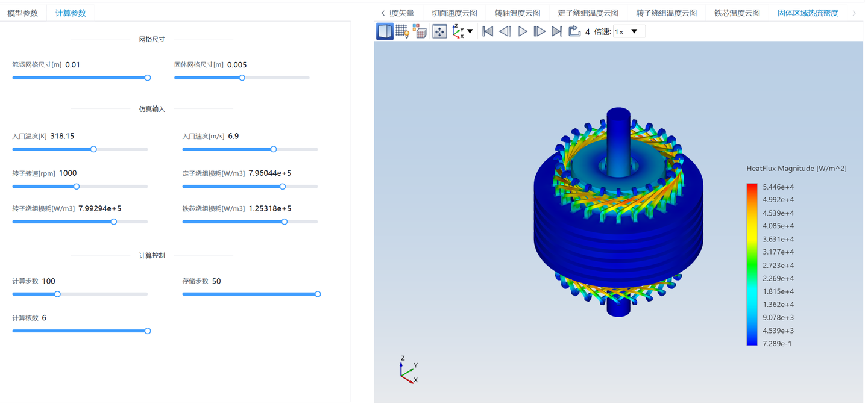The image size is (868, 407).
Task: Click the 计算控制 section heading
Action: [152, 255]
